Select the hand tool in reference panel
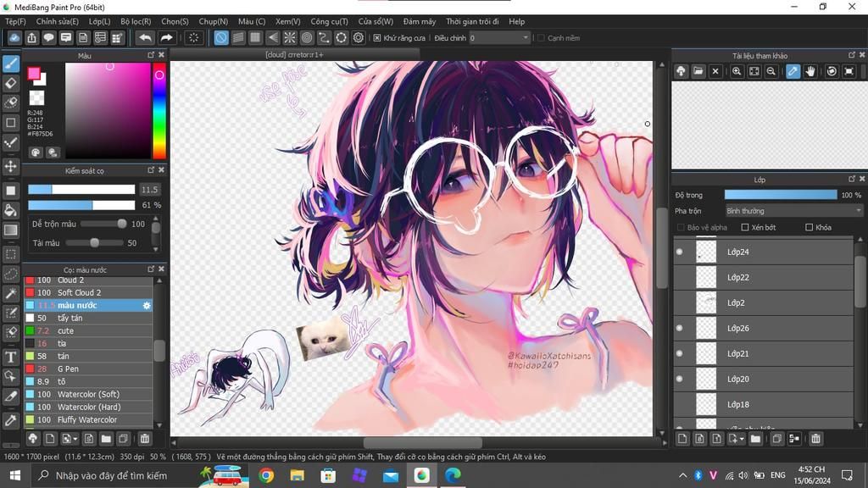The image size is (868, 488). [810, 71]
